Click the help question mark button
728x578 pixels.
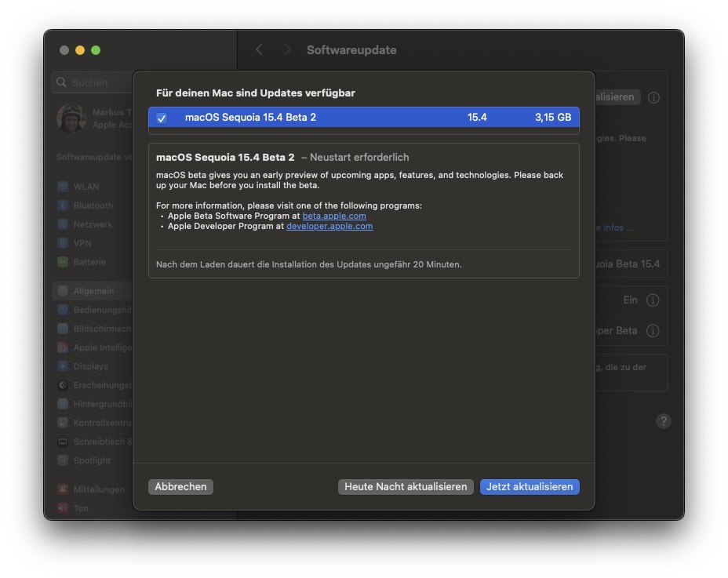(x=664, y=421)
